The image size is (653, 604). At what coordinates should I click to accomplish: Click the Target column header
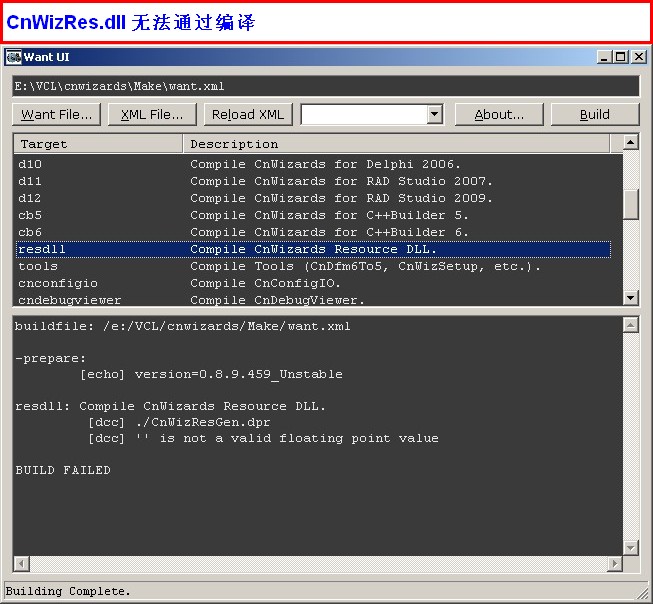[x=97, y=144]
